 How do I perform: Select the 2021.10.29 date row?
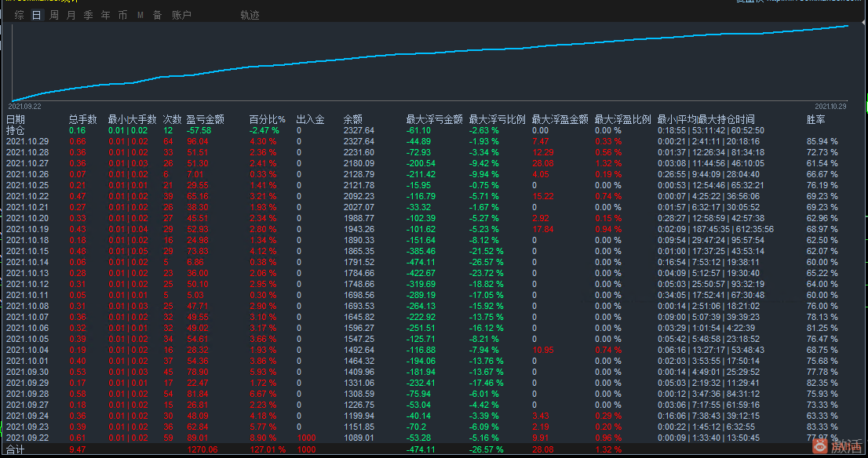(27, 142)
